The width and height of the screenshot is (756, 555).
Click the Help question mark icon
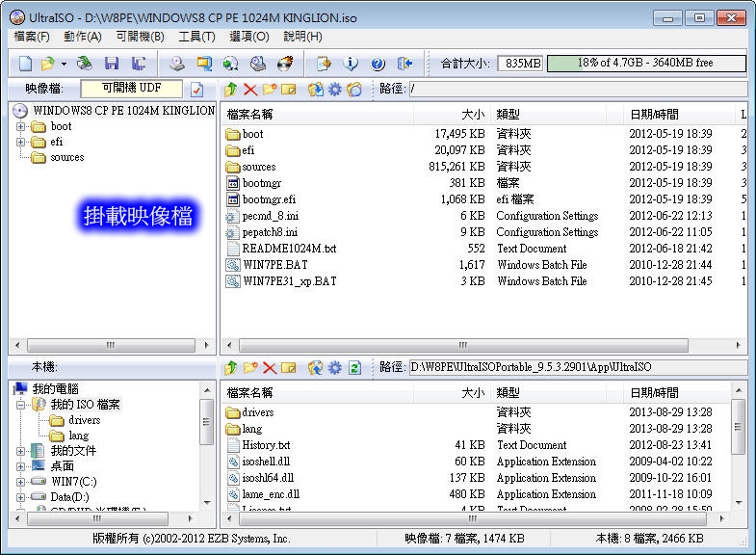[x=378, y=64]
